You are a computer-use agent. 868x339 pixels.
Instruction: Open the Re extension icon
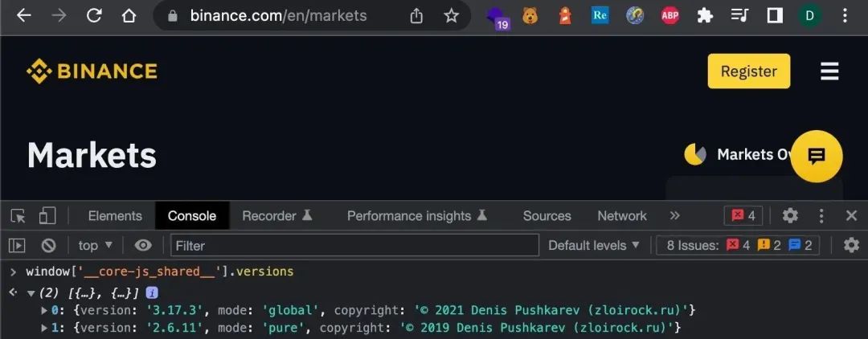tap(600, 15)
